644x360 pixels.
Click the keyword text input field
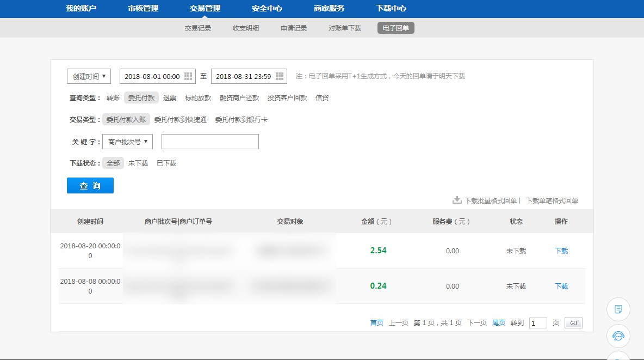(210, 142)
